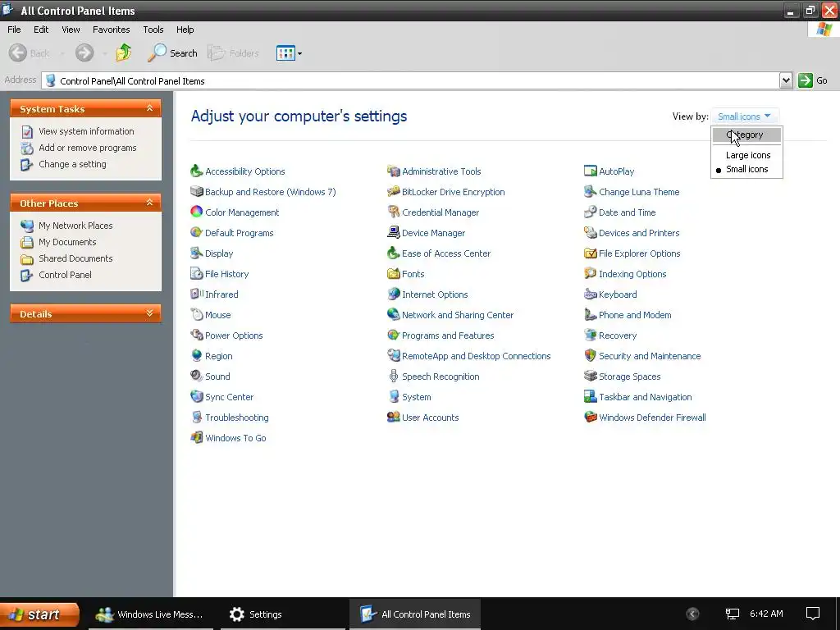The image size is (840, 630).
Task: Click the BitLocker Drive Encryption icon
Action: pos(393,192)
